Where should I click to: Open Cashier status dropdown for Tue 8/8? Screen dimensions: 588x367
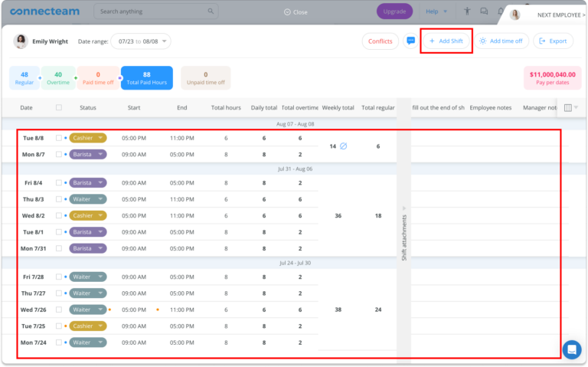[x=88, y=138]
